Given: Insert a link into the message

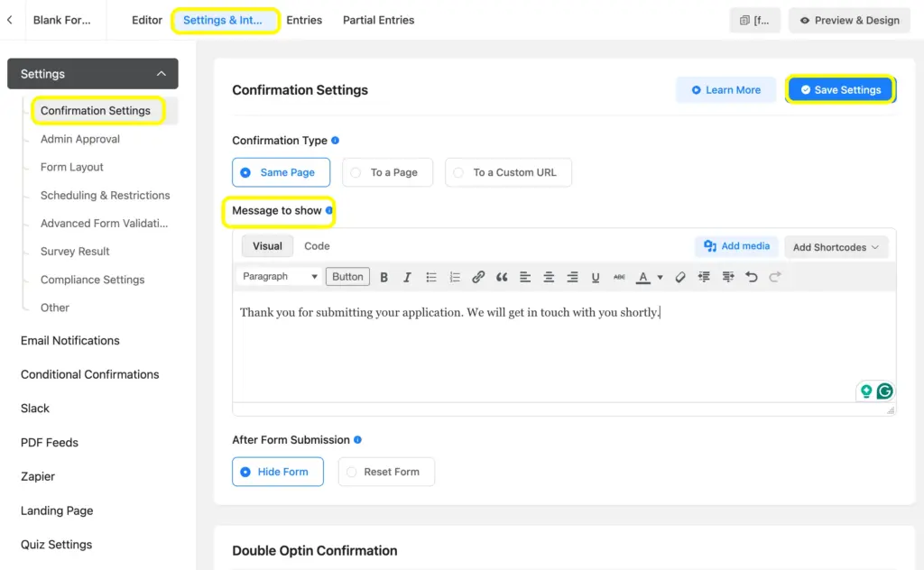Looking at the screenshot, I should (x=478, y=277).
